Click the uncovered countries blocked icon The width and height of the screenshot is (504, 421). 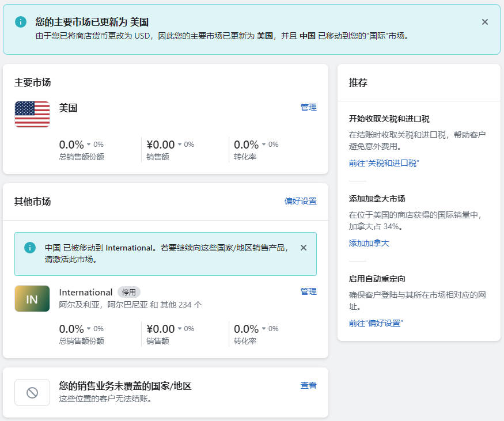(x=32, y=392)
